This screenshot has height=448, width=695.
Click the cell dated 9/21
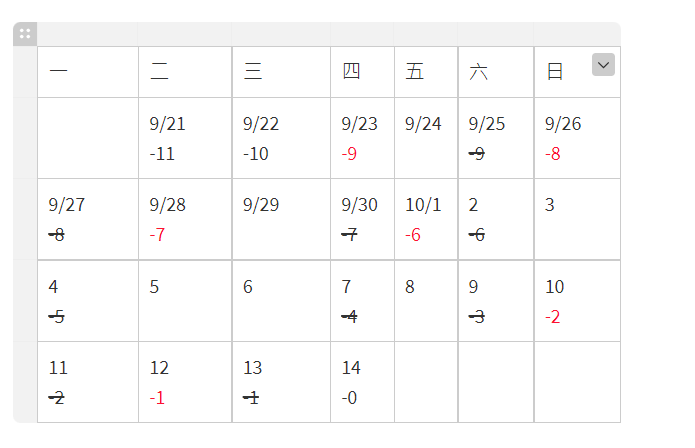tap(185, 138)
